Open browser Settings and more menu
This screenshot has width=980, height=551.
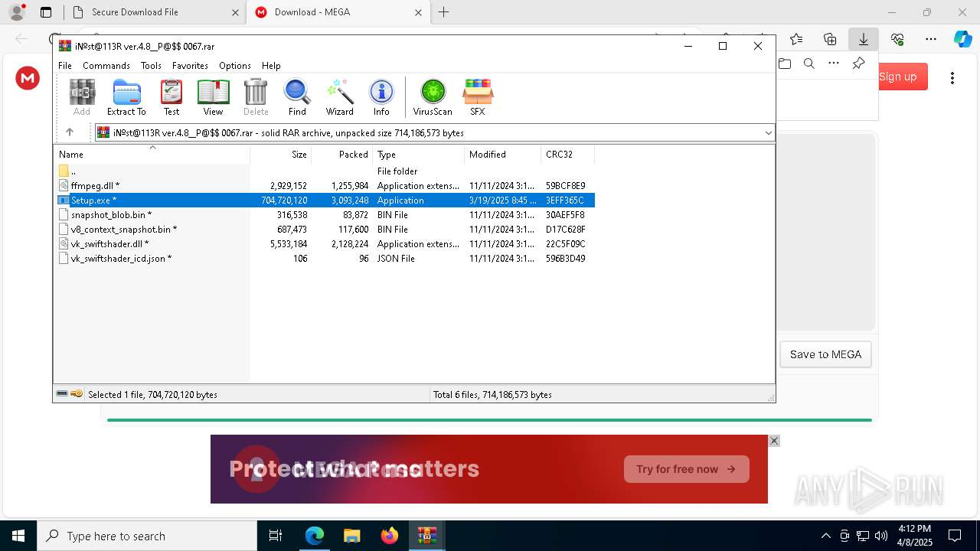pos(931,39)
